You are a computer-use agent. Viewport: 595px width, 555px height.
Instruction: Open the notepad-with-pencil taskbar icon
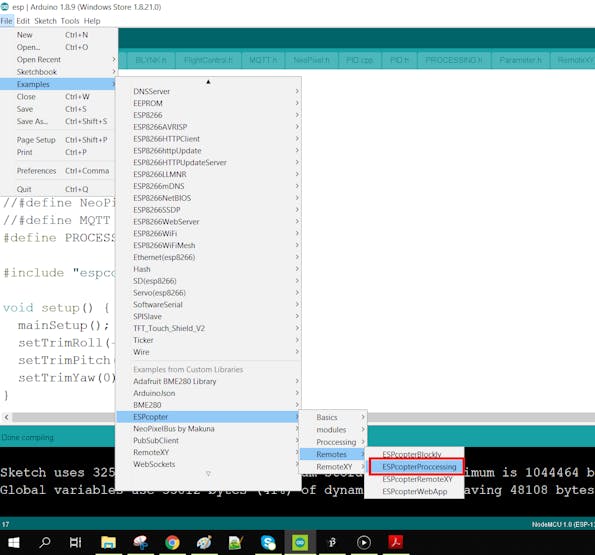(x=236, y=542)
